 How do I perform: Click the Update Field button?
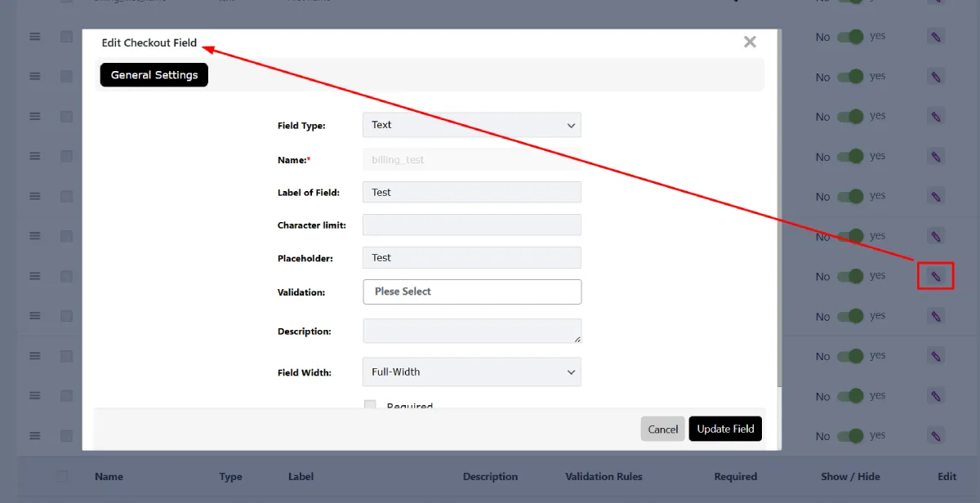(725, 429)
